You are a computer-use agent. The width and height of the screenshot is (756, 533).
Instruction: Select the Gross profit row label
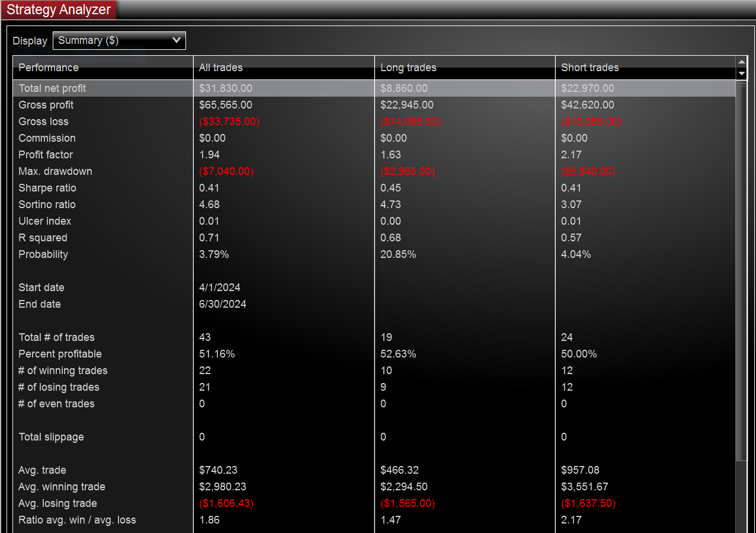[46, 105]
